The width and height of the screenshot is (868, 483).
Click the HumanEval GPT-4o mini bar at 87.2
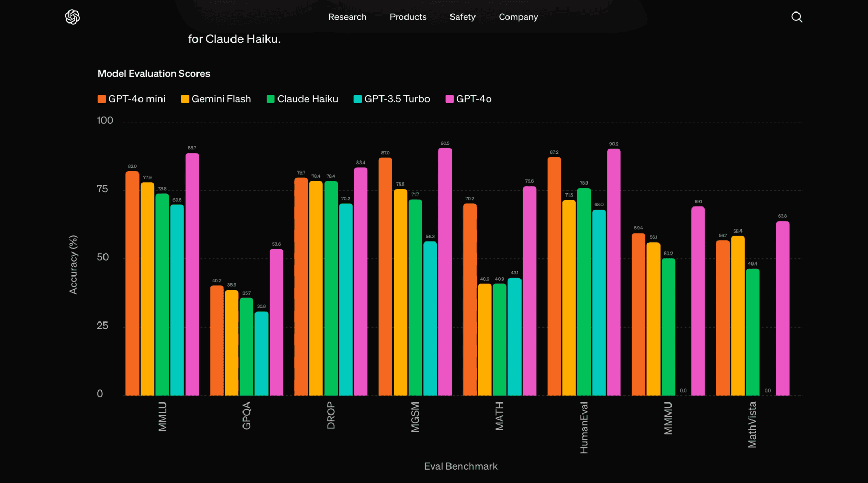[x=554, y=276]
